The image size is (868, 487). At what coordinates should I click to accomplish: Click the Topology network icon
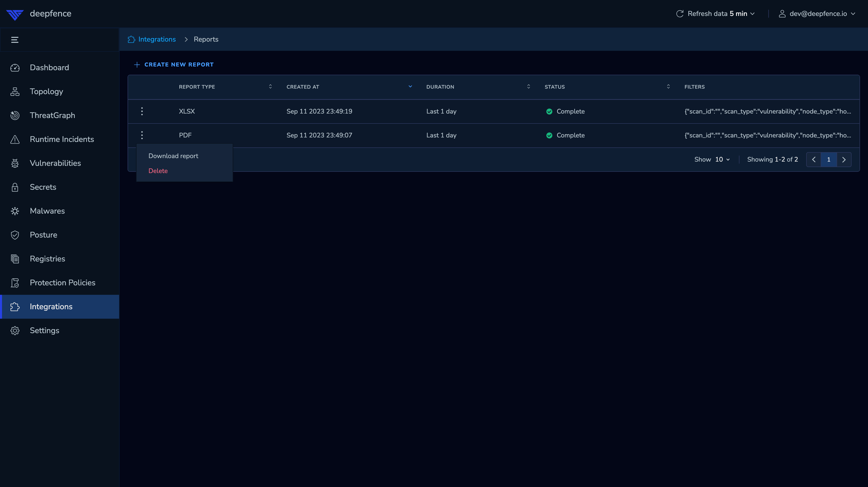tap(15, 92)
